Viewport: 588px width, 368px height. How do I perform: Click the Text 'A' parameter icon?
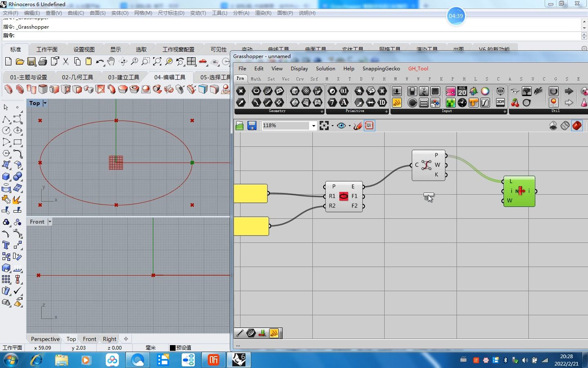click(344, 102)
